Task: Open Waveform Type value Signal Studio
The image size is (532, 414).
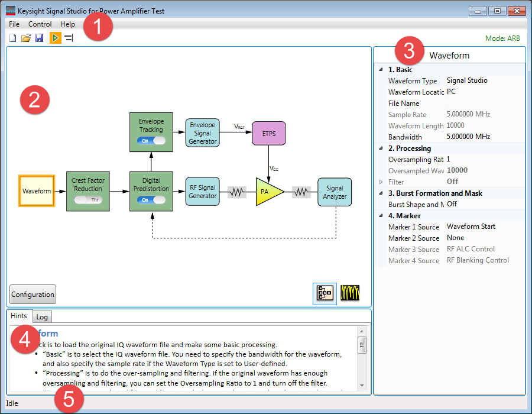Action: (x=485, y=80)
